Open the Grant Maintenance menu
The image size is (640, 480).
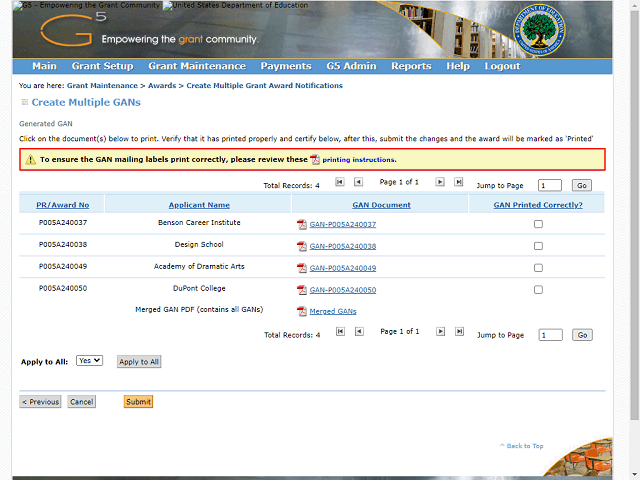coord(196,67)
